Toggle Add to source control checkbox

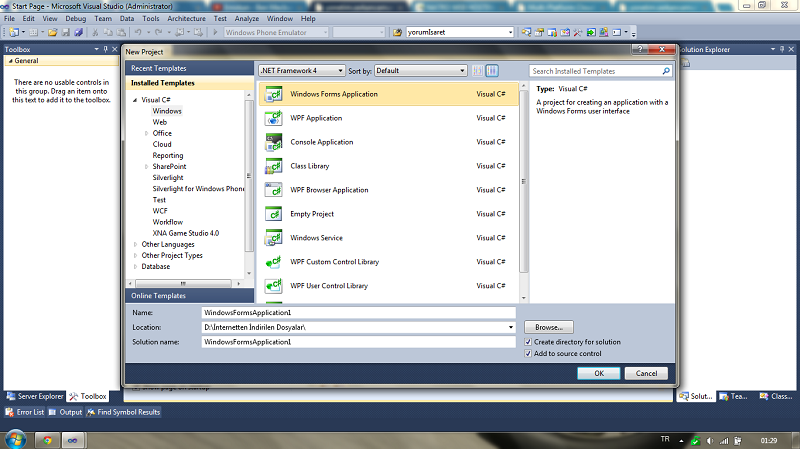[x=528, y=354]
